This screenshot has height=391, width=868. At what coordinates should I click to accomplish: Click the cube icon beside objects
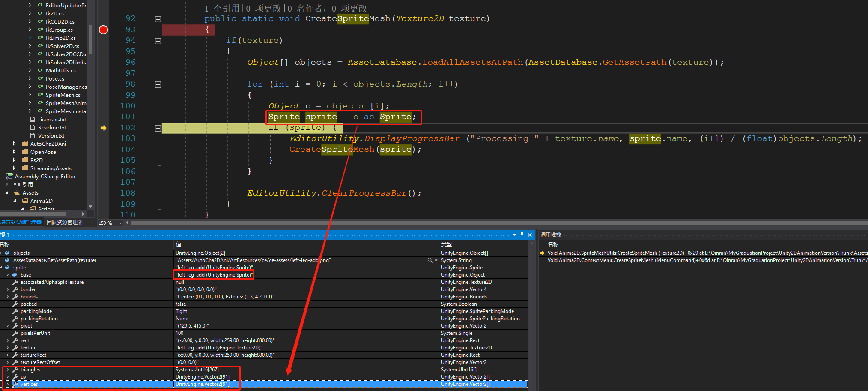tap(7, 253)
